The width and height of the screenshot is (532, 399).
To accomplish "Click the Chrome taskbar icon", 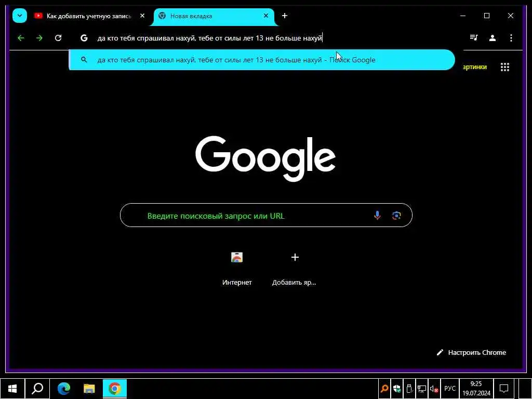I will coord(115,389).
